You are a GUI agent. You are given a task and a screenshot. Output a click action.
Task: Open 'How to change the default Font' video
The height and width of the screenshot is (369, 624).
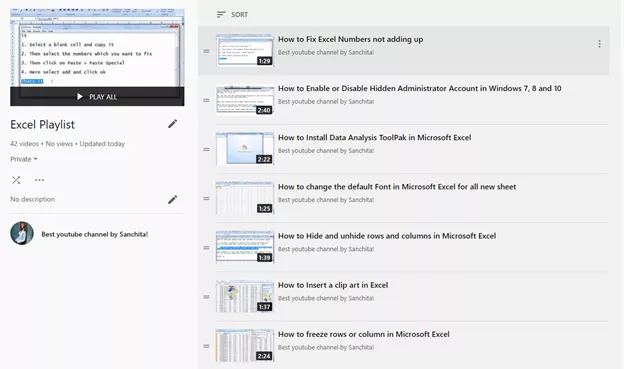click(x=397, y=187)
